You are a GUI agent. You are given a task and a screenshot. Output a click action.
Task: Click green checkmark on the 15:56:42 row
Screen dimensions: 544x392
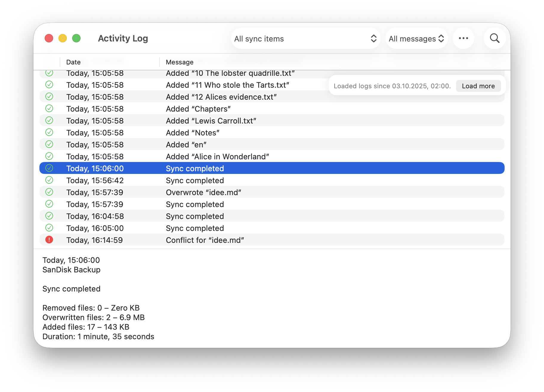[x=49, y=180]
